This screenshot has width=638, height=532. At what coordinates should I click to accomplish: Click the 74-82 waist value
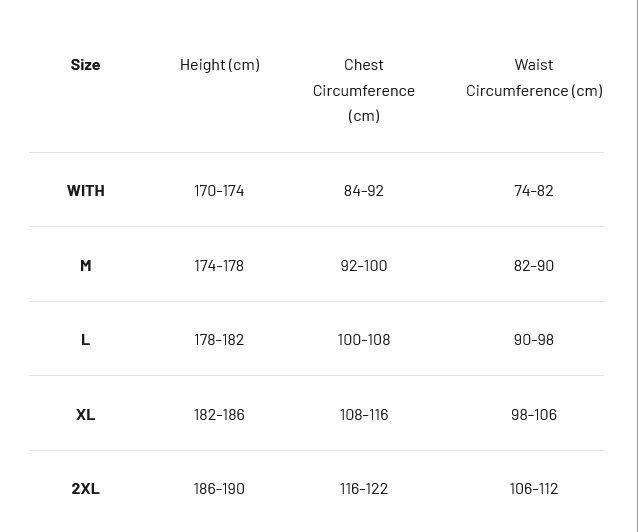533,190
